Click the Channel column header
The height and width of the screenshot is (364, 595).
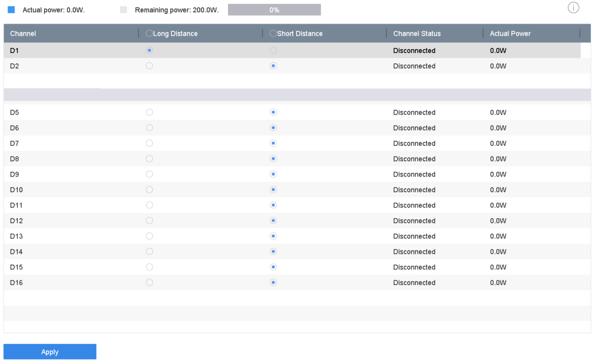click(x=23, y=33)
